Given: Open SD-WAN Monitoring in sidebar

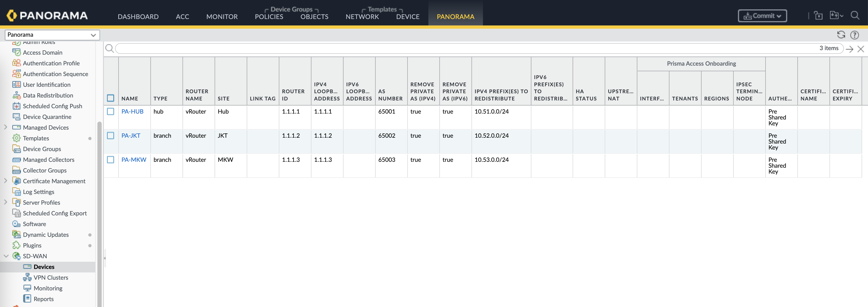Looking at the screenshot, I should coord(48,288).
